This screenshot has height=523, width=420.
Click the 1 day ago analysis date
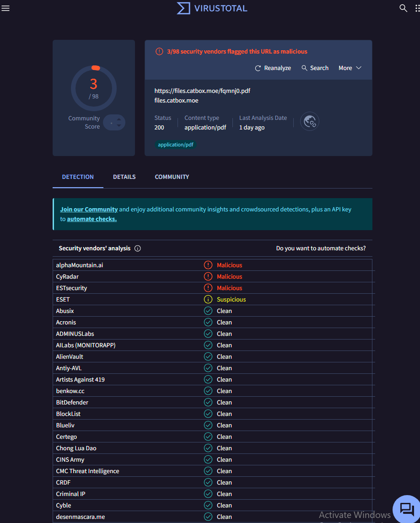[x=252, y=127]
